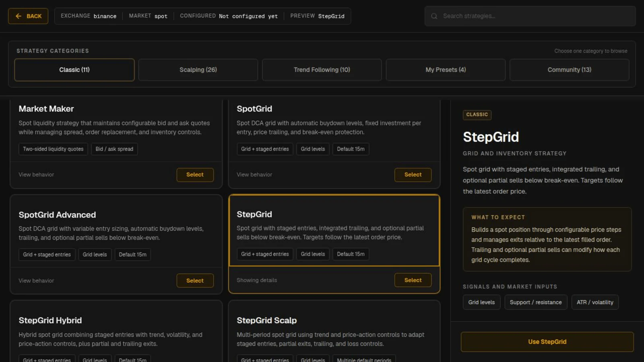
Task: Click the search magnifier icon
Action: coord(434,16)
